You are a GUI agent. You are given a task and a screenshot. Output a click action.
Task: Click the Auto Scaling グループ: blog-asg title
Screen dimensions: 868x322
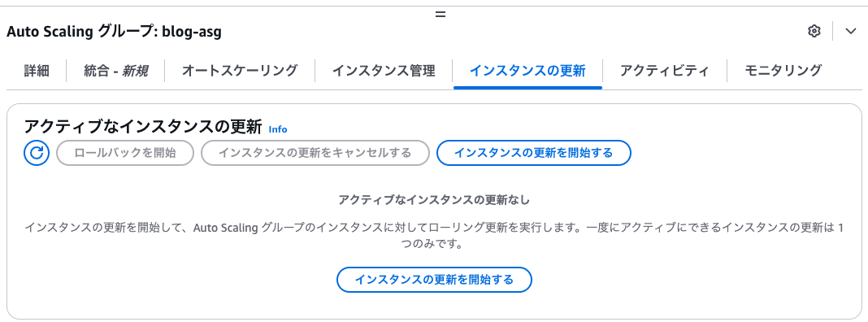point(114,33)
